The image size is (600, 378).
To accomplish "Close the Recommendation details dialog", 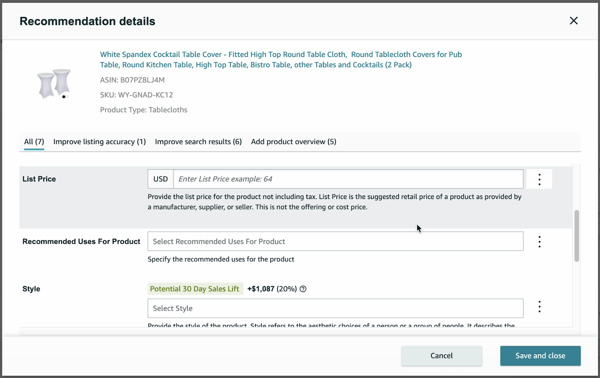I will 574,21.
